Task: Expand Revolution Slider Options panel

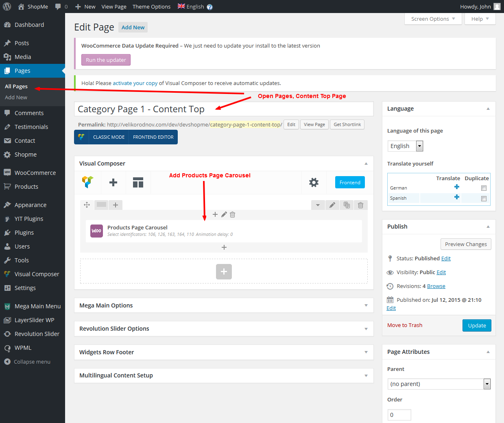Action: 223,329
